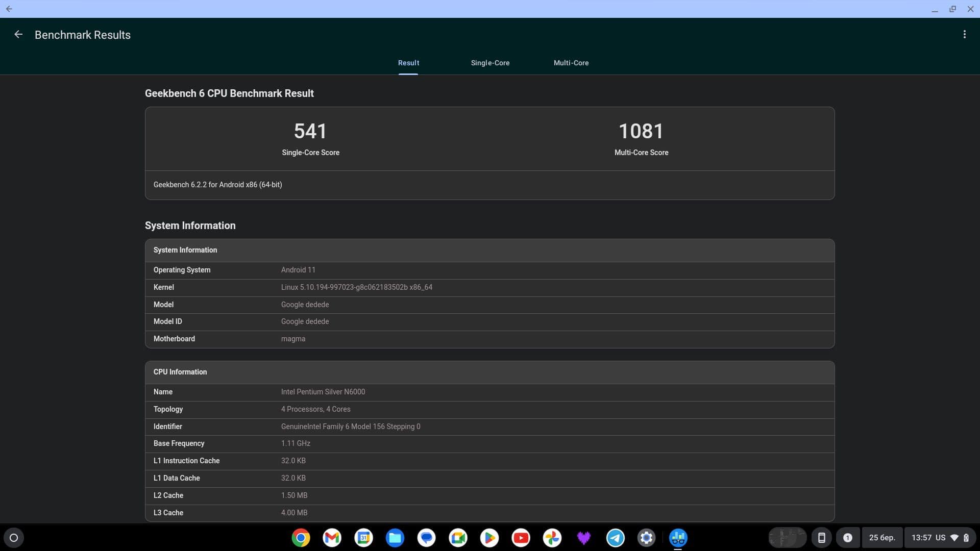
Task: Switch to the Multi-Core tab
Action: [571, 63]
